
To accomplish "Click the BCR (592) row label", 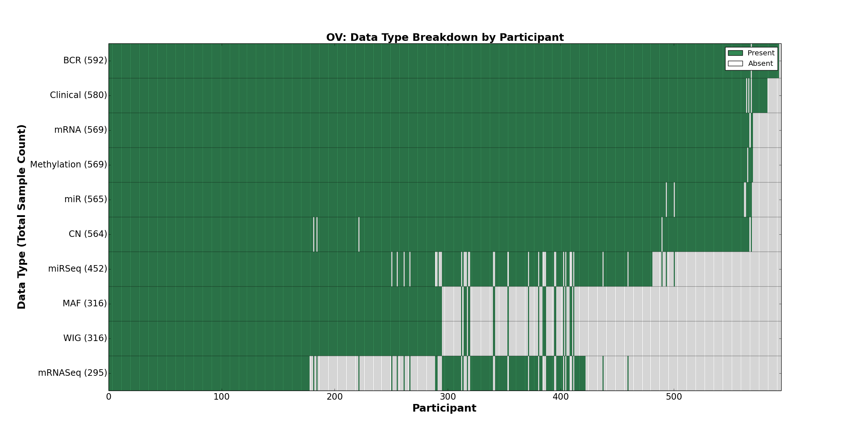I will [85, 60].
